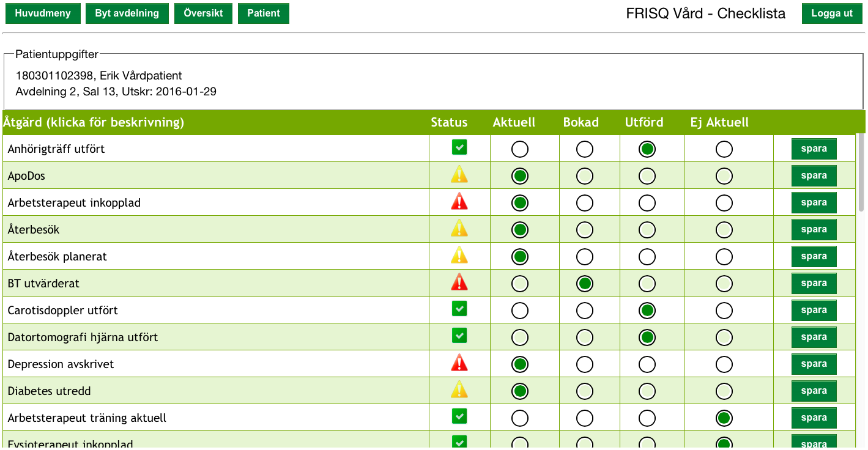868x450 pixels.
Task: Click spara for Datortomografi hjärna utfört
Action: (814, 337)
